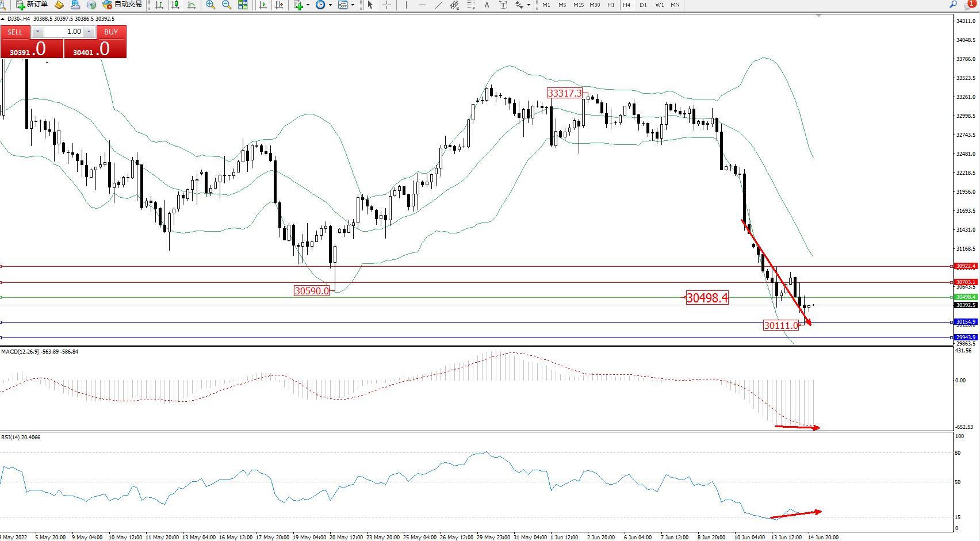Click the New Order (新订单) toolbar button
Viewport: 980px width, 541px height.
pyautogui.click(x=32, y=5)
